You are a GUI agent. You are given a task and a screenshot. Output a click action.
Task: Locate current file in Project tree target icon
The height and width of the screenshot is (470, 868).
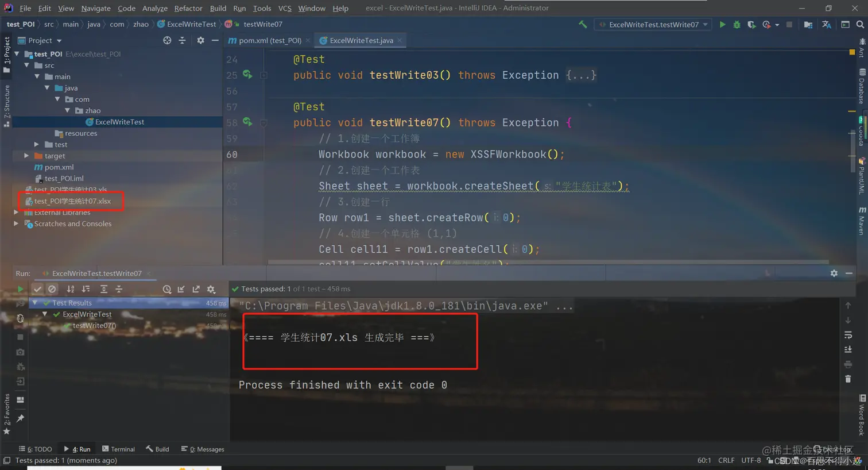point(167,40)
